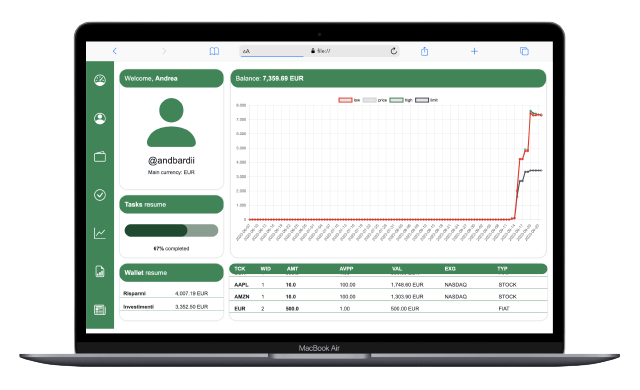The image size is (640, 390).
Task: Click the large avatar profile picture
Action: pyautogui.click(x=171, y=122)
